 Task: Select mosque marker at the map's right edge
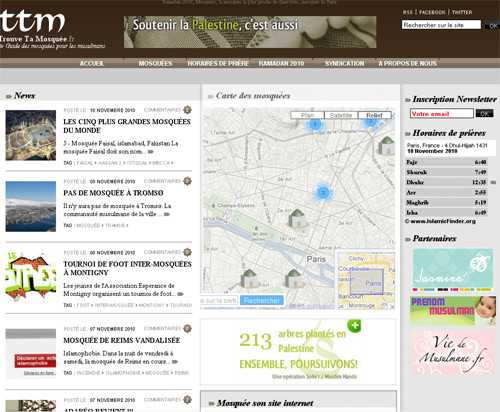point(387,146)
